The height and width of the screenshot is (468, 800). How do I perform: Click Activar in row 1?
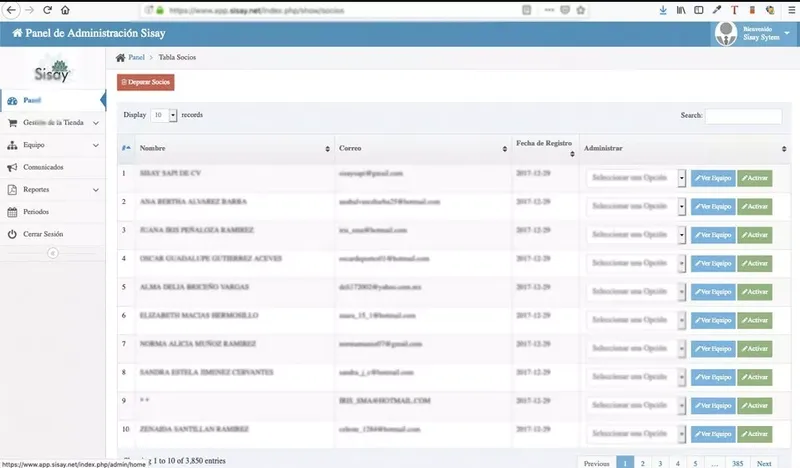[755, 178]
